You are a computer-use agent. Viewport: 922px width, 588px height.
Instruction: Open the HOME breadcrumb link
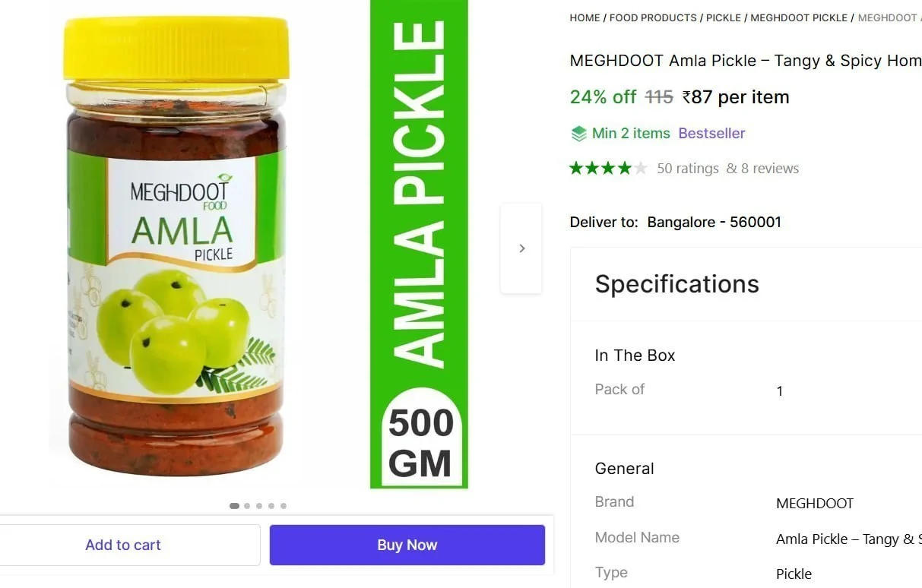pos(585,17)
